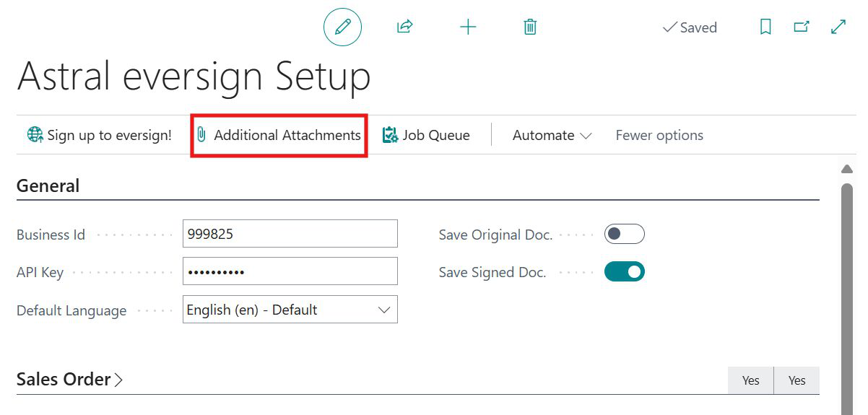
Task: Expand the Sales Order section
Action: pos(70,380)
